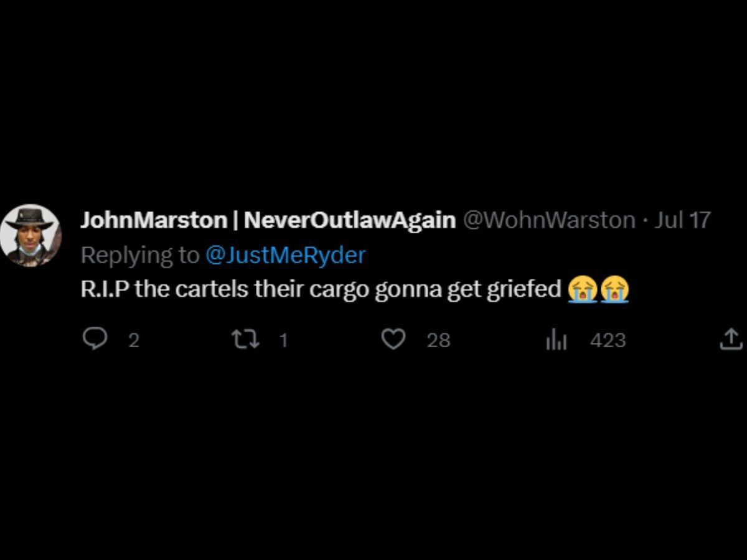Like the tweet with the heart icon

coord(393,339)
